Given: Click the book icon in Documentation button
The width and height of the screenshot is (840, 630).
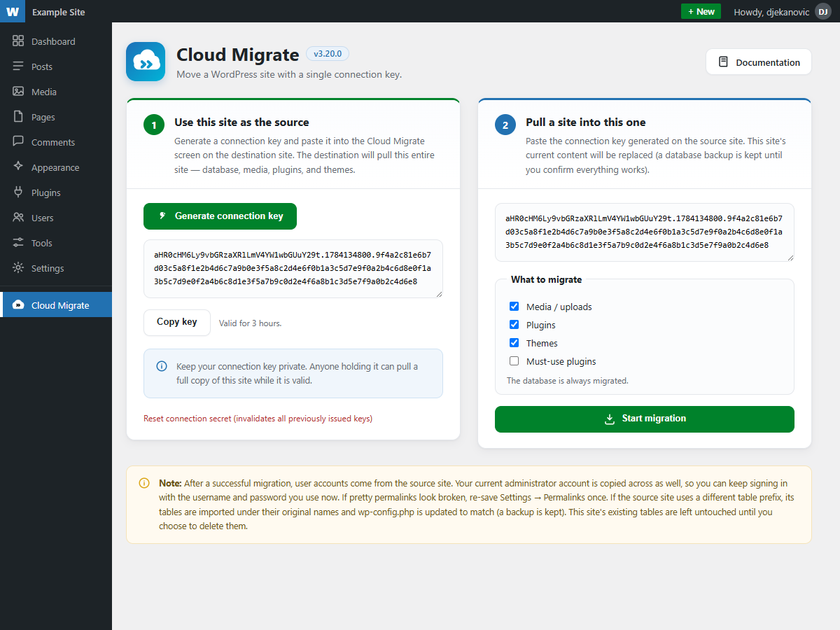Looking at the screenshot, I should [x=724, y=62].
